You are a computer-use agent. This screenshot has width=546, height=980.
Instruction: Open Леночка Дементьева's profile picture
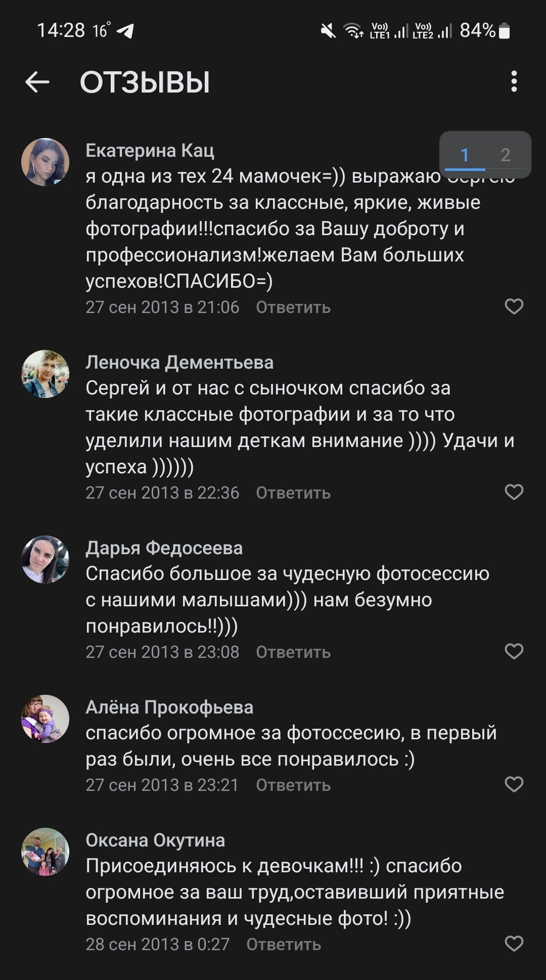(45, 374)
